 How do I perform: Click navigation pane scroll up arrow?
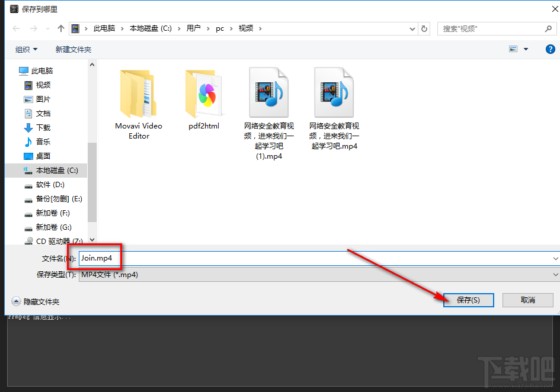click(92, 65)
